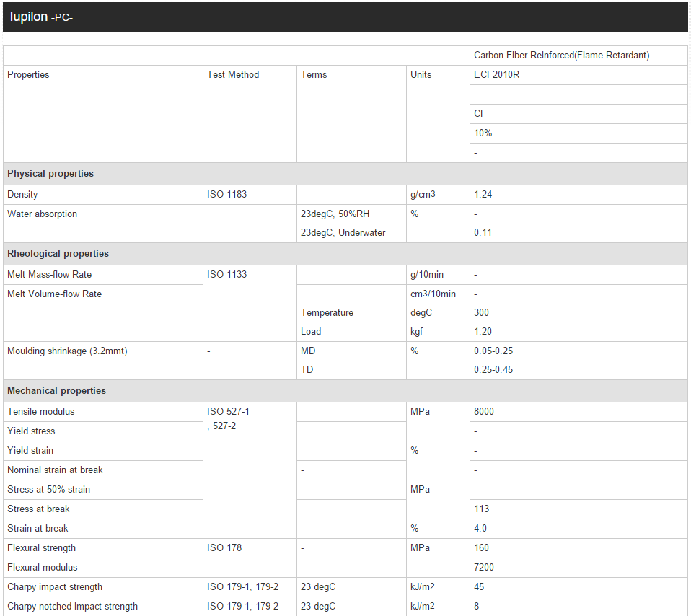Select the stress at break value 113
The height and width of the screenshot is (616, 691).
482,509
